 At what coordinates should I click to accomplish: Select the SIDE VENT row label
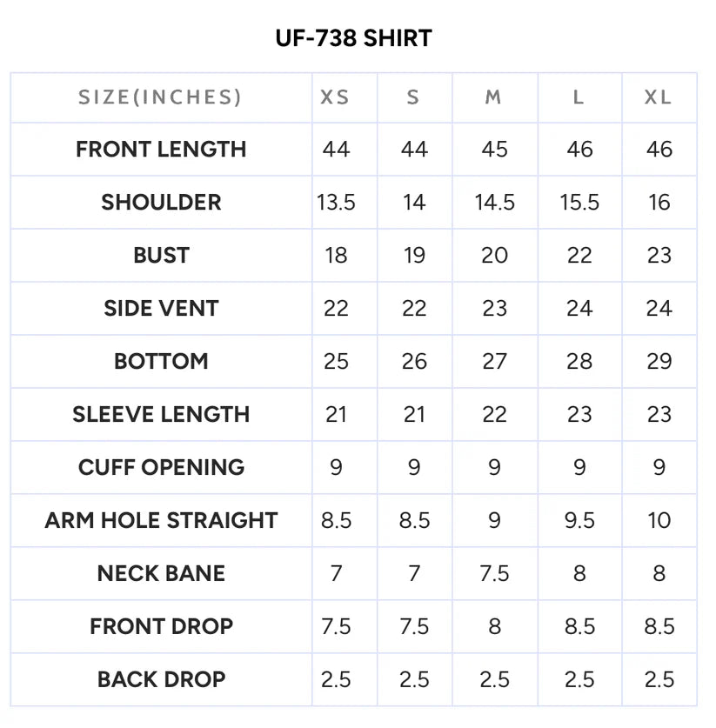(x=161, y=308)
